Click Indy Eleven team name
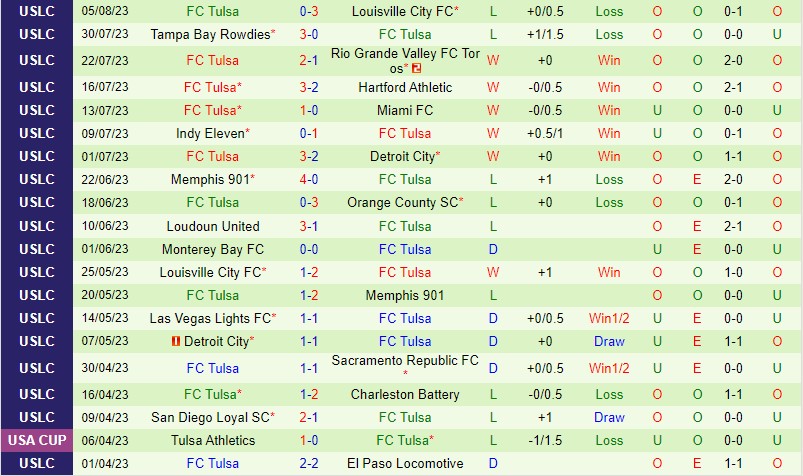Image resolution: width=803 pixels, height=476 pixels. [x=210, y=133]
